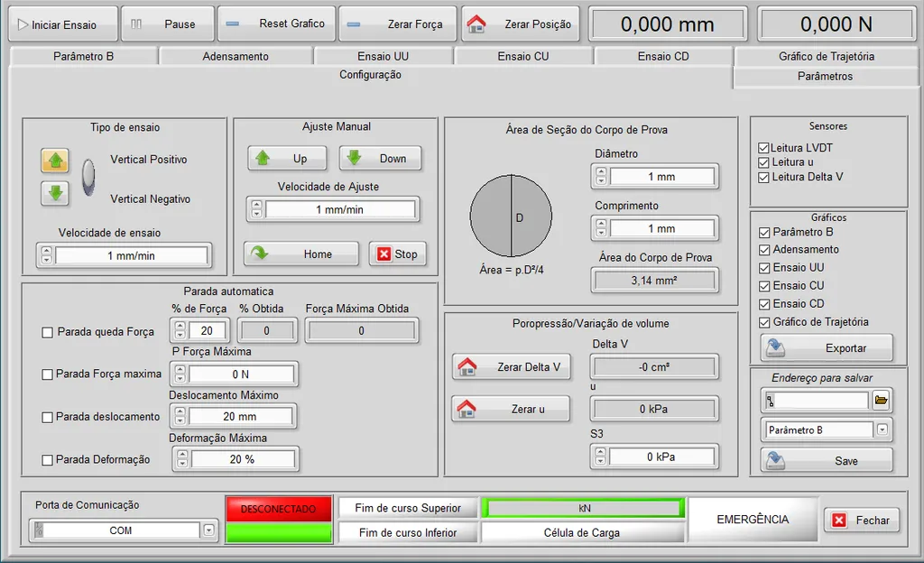
Task: Enable Parada deslocamento checkbox
Action: click(47, 418)
